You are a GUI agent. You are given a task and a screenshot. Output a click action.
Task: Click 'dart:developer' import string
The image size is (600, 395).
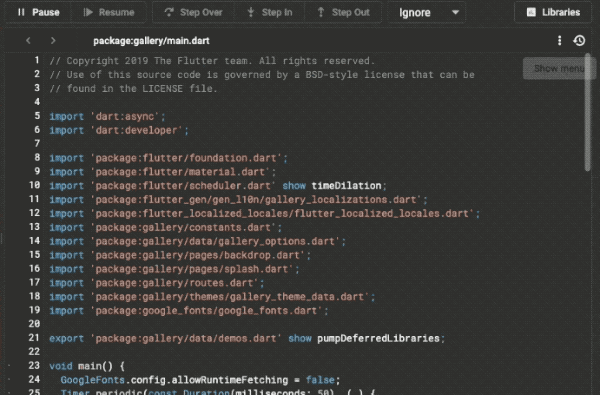click(x=136, y=130)
